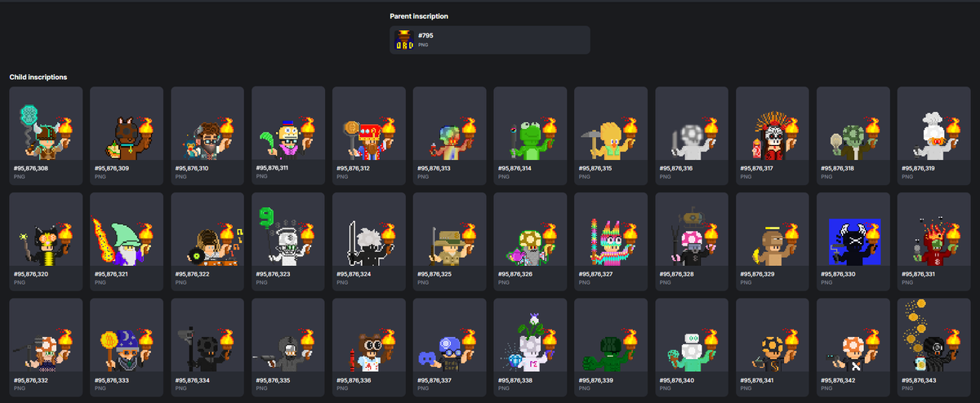Open orange-spotted black character thumbnail #95,876,341
The width and height of the screenshot is (980, 403).
coord(773,335)
